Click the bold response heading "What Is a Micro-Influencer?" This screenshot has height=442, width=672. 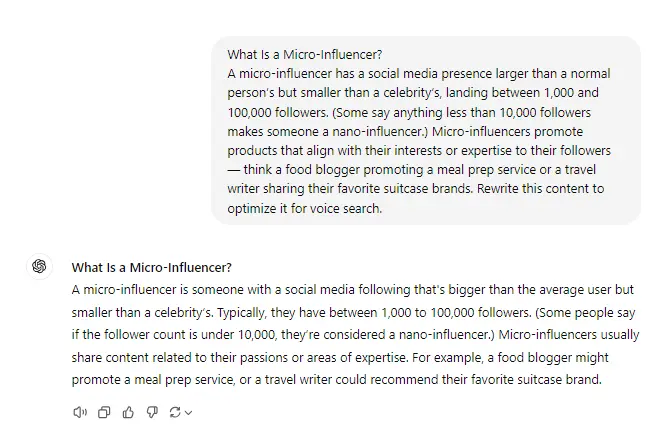click(x=152, y=267)
